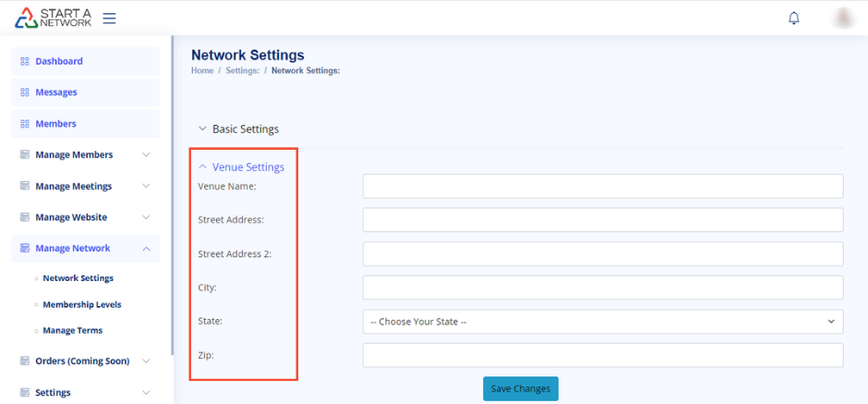Collapse the Venue Settings section

point(241,167)
